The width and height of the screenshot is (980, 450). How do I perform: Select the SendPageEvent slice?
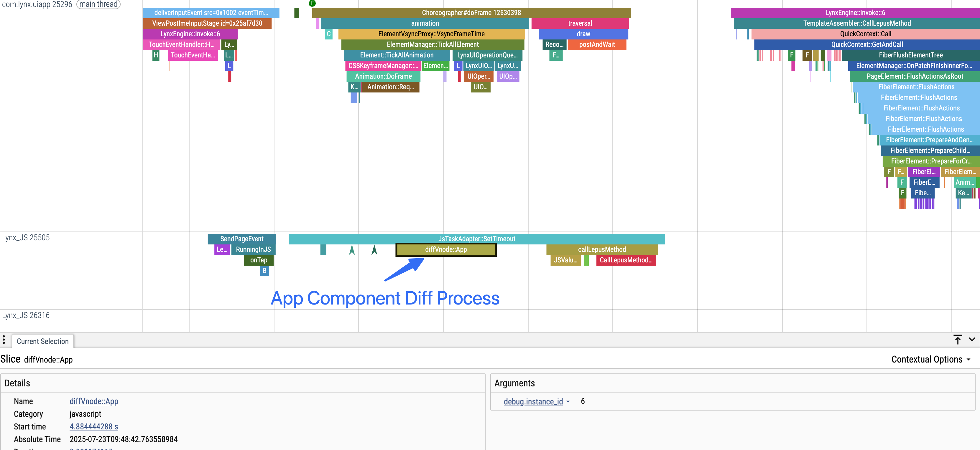click(x=241, y=239)
